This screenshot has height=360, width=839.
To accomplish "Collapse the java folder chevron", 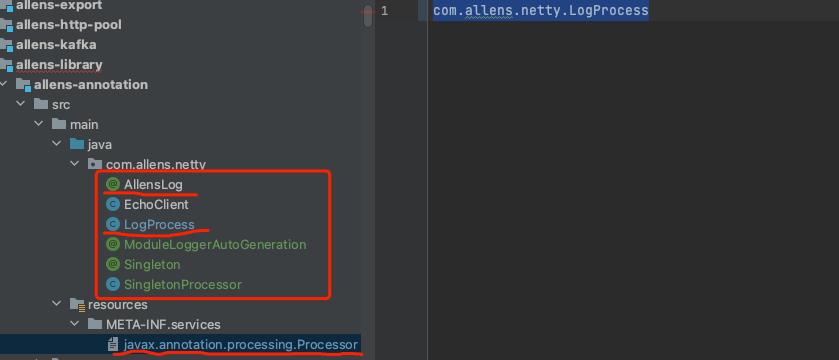I will (x=58, y=144).
